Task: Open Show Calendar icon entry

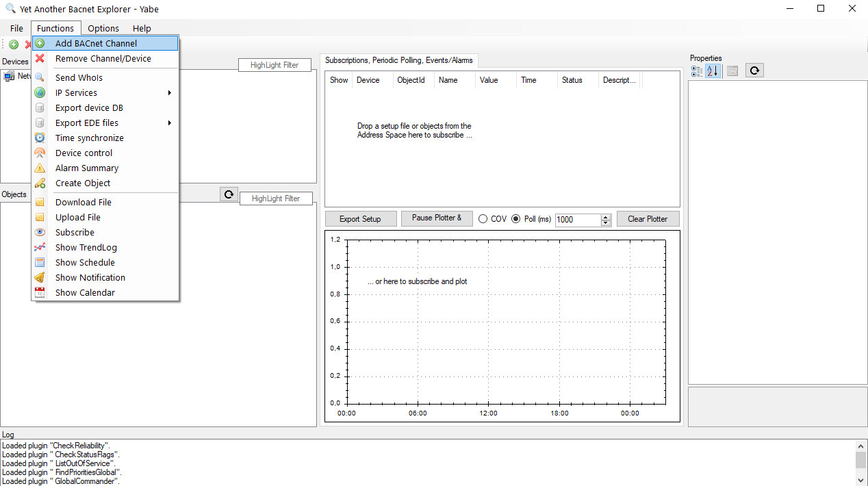Action: (40, 292)
